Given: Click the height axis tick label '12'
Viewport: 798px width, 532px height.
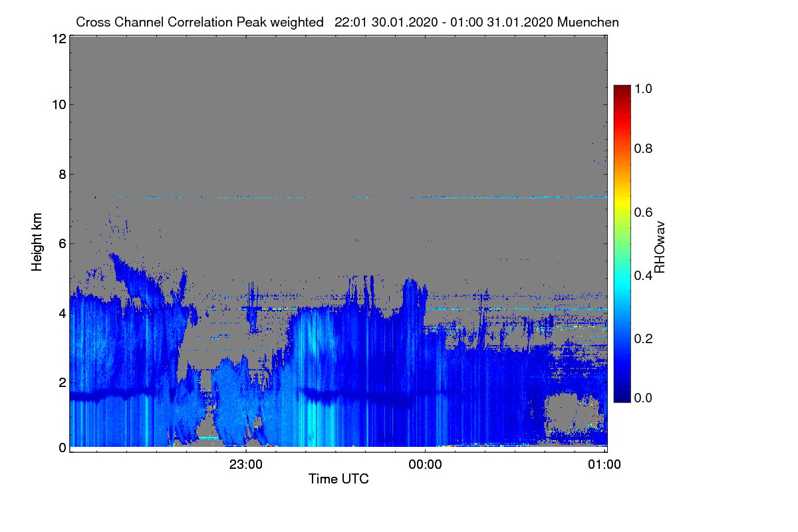Looking at the screenshot, I should (x=59, y=39).
